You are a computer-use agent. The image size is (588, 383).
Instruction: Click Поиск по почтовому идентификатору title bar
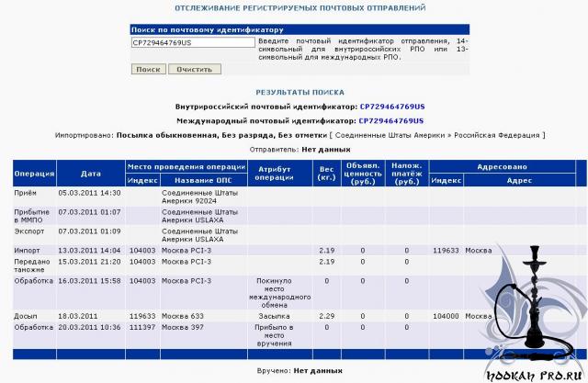tap(300, 29)
